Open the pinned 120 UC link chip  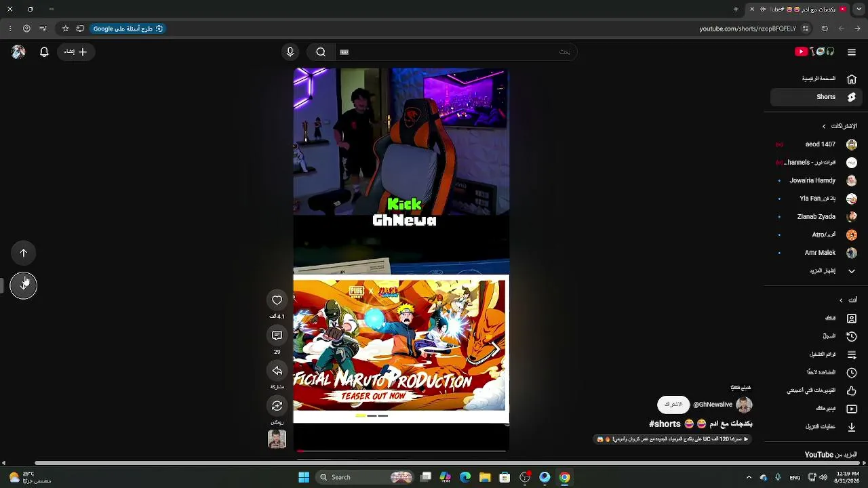click(673, 439)
